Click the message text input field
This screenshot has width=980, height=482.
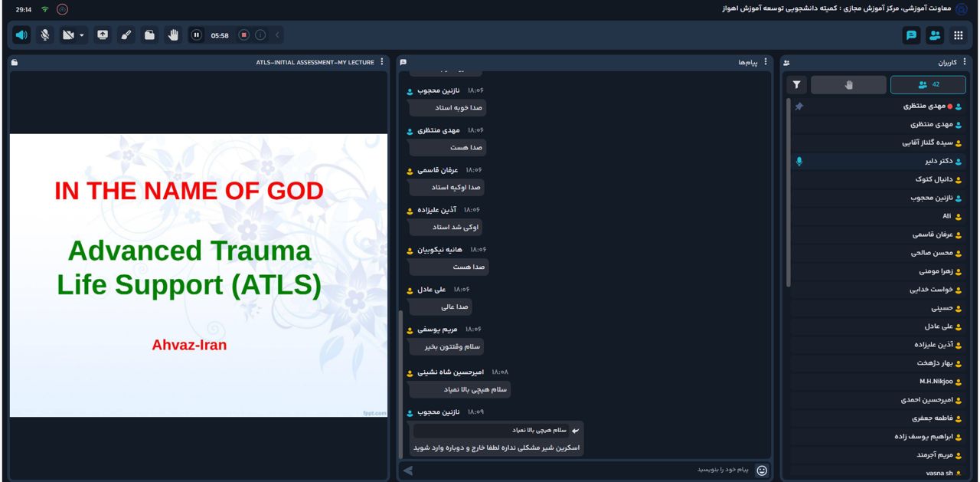click(x=582, y=470)
